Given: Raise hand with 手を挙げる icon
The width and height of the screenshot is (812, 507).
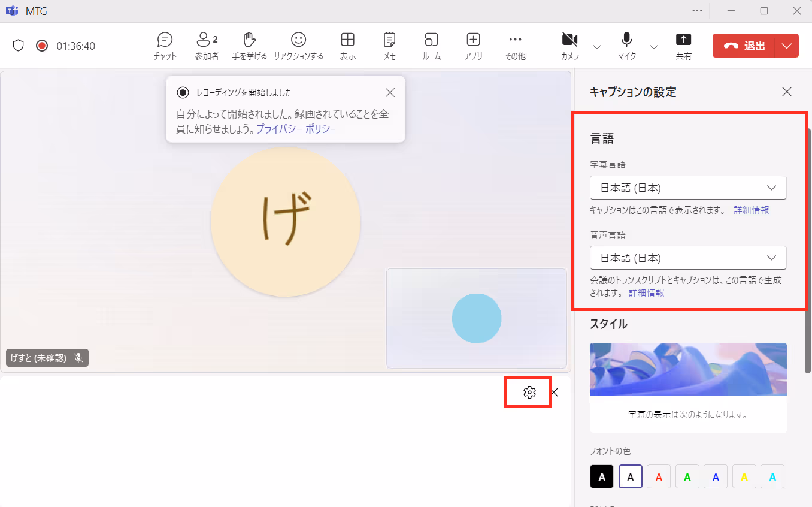Looking at the screenshot, I should click(x=250, y=46).
